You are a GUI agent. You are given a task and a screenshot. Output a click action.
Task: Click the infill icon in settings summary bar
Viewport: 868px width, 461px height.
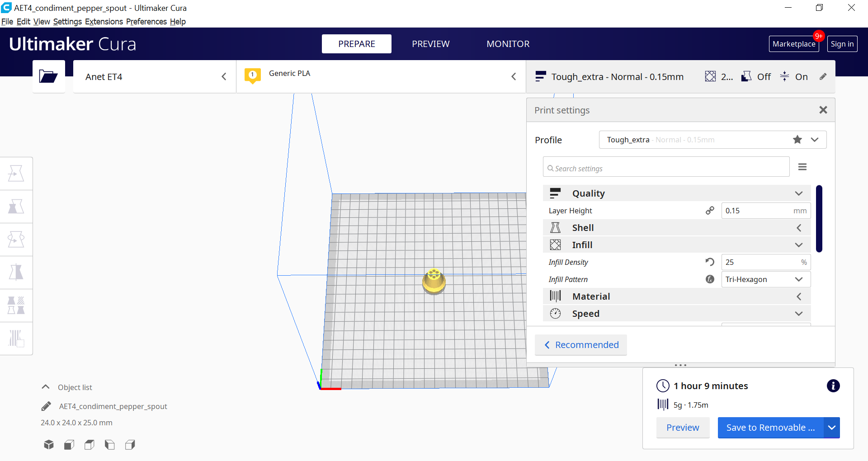(x=710, y=76)
